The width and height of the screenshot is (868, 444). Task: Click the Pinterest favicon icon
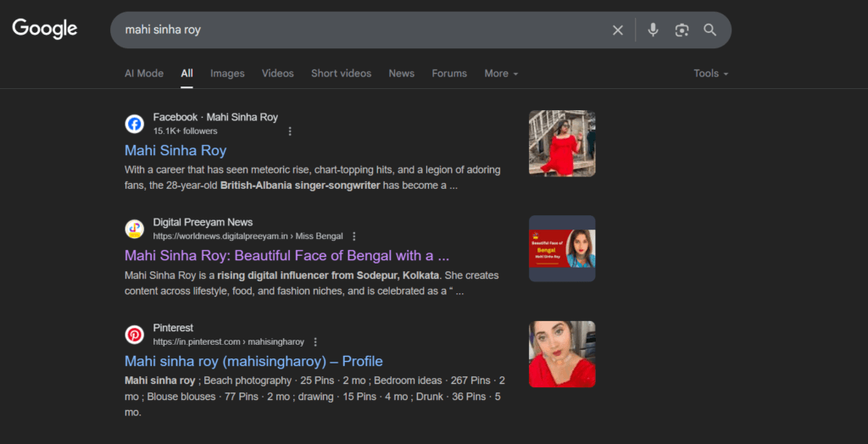pyautogui.click(x=135, y=335)
